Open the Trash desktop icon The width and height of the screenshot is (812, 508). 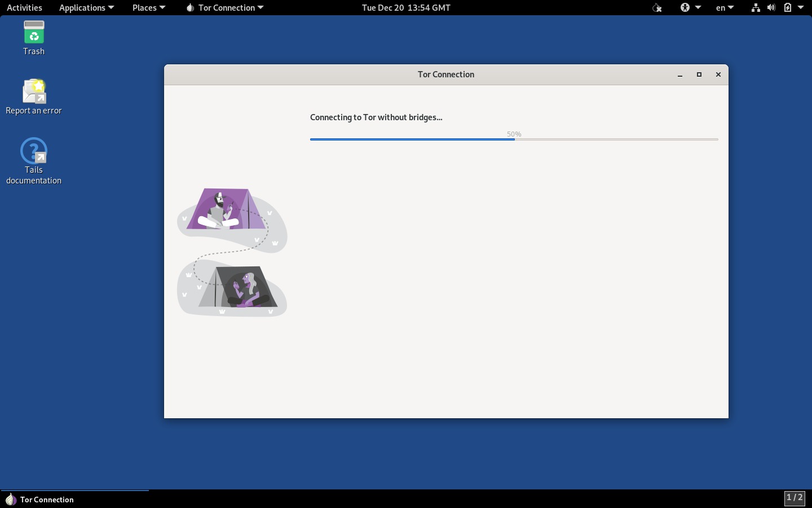point(34,38)
